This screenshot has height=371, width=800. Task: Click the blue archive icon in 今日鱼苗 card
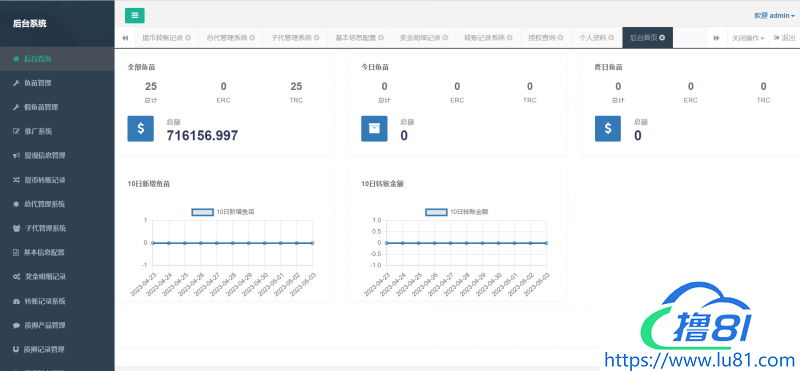click(x=374, y=129)
